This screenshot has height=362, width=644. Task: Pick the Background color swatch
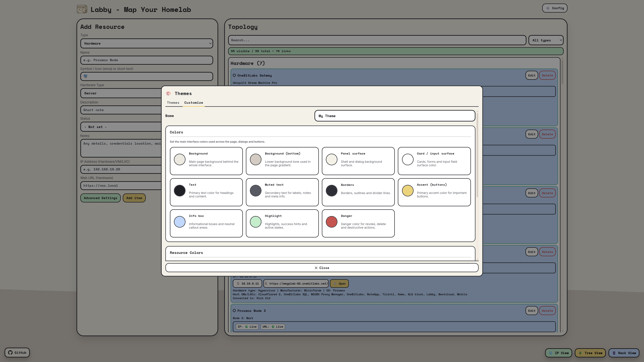click(179, 159)
